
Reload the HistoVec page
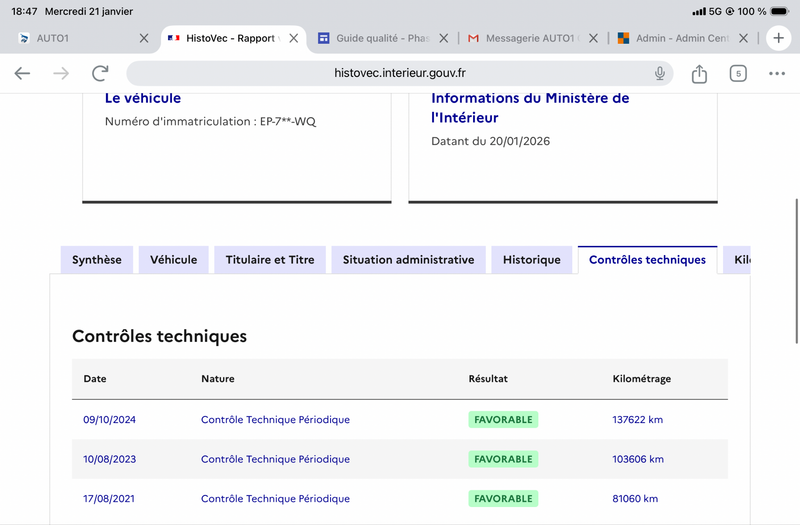tap(100, 73)
